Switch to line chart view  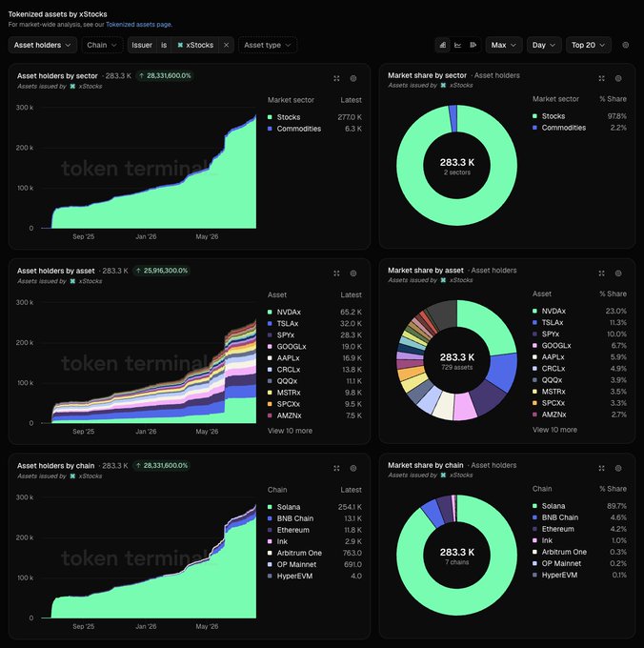pyautogui.click(x=457, y=45)
